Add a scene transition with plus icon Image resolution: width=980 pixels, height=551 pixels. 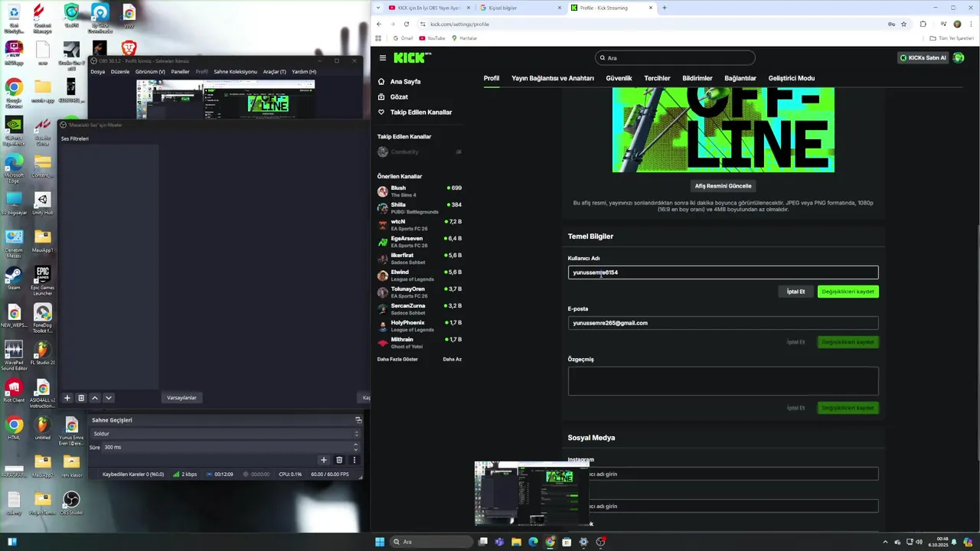(324, 460)
